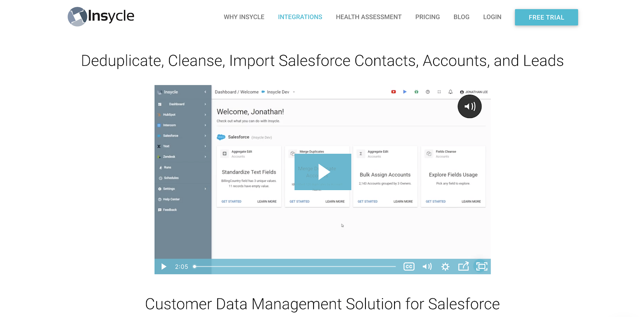Expand HubSpot in the sidebar
The width and height of the screenshot is (644, 317).
183,114
